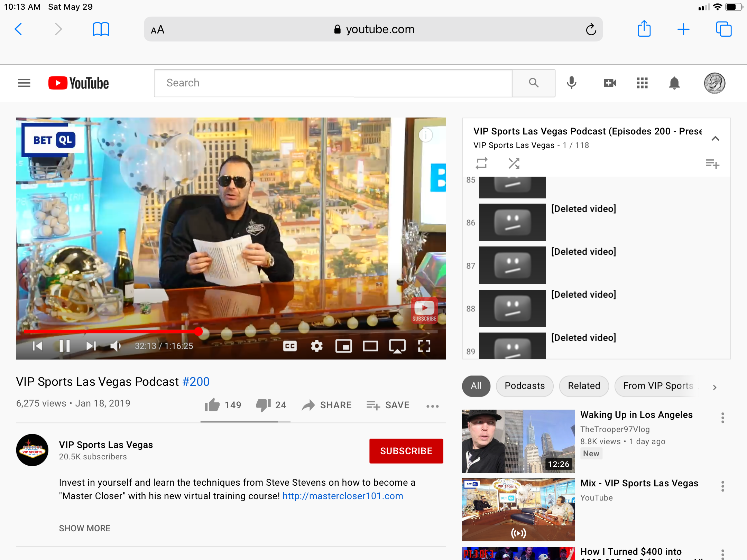
Task: Open TheTrooper97Vlog channel
Action: tap(615, 430)
